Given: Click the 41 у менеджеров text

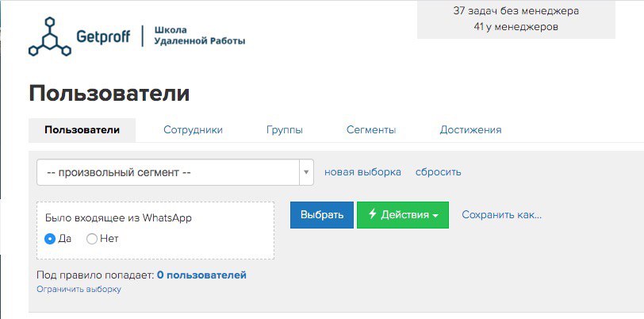Looking at the screenshot, I should click(516, 27).
